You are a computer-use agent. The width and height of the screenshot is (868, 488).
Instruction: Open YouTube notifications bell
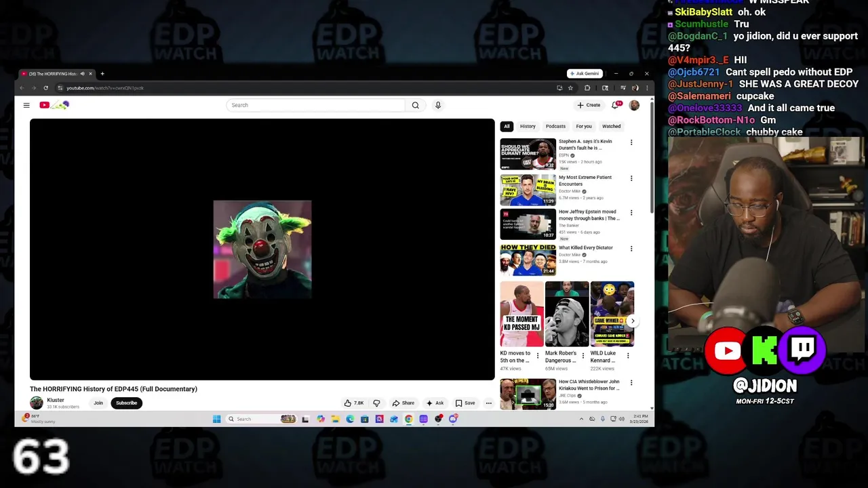point(616,105)
